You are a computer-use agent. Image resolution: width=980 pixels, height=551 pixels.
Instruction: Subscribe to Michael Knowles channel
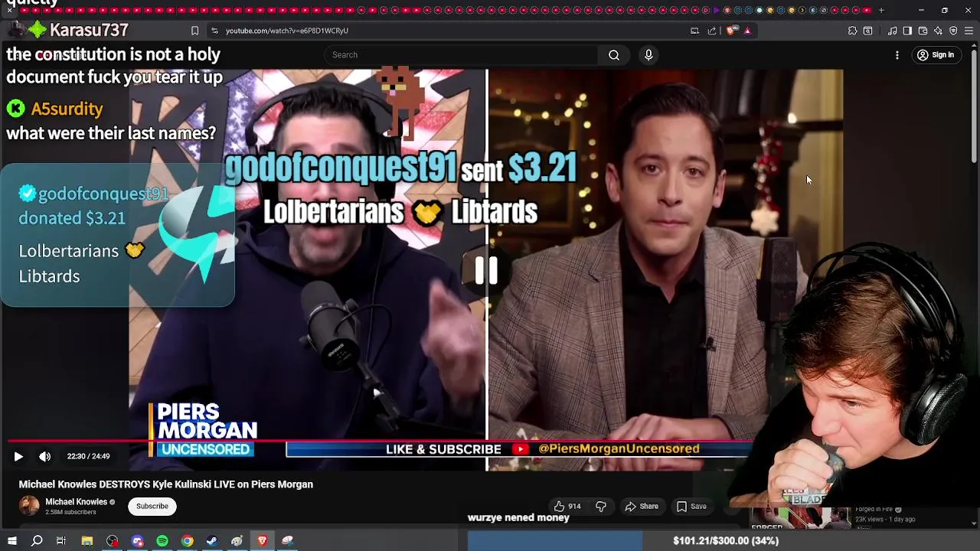(x=152, y=506)
